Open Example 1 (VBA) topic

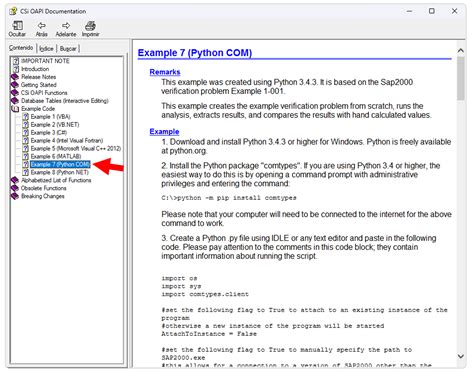(x=50, y=117)
